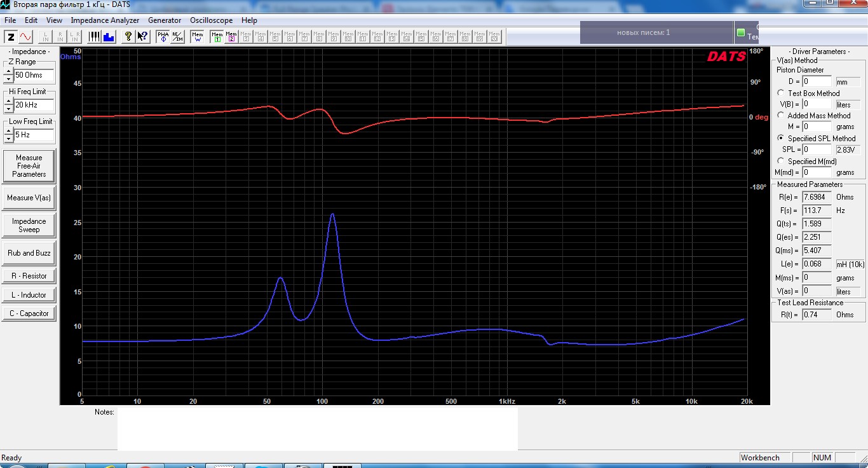Screen dimensions: 868x468
Task: Open the yellow question mark help icon
Action: (128, 37)
